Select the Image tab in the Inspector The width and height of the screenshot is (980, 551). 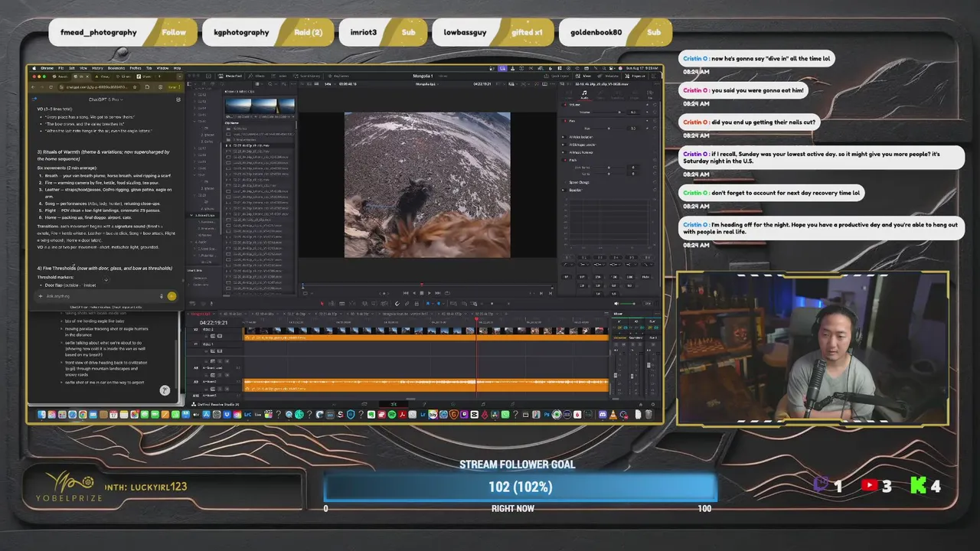pos(635,95)
